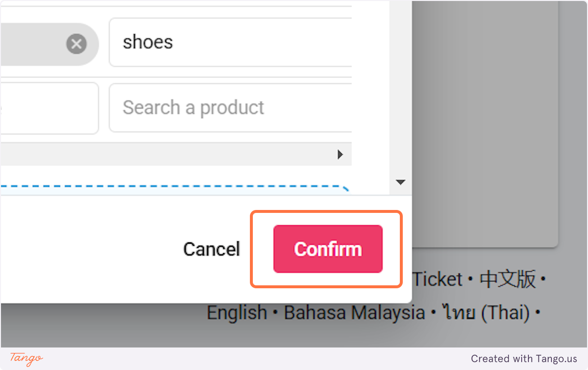This screenshot has width=588, height=370.
Task: Click the downward scroll arrow icon
Action: [x=400, y=182]
